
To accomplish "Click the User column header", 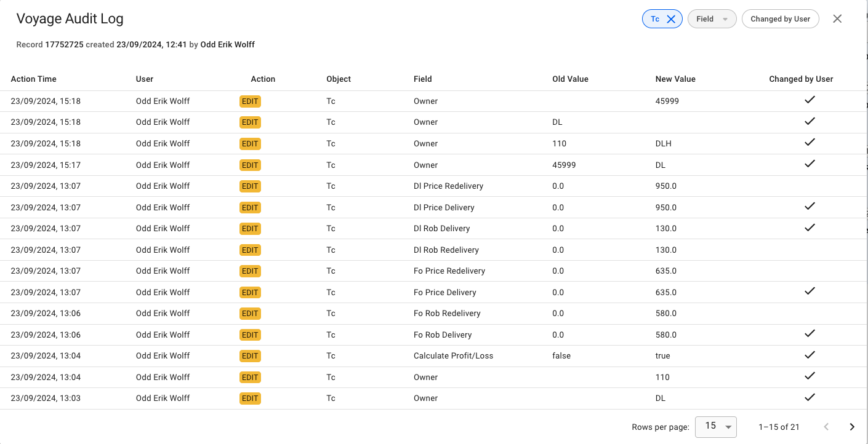I will pos(145,79).
